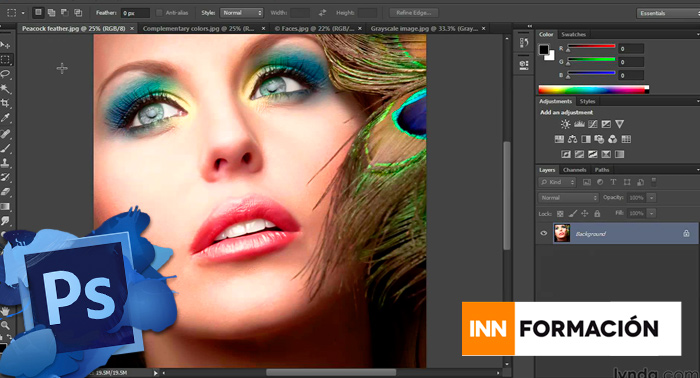Select the Brush tool
This screenshot has height=378, width=700.
pyautogui.click(x=5, y=148)
